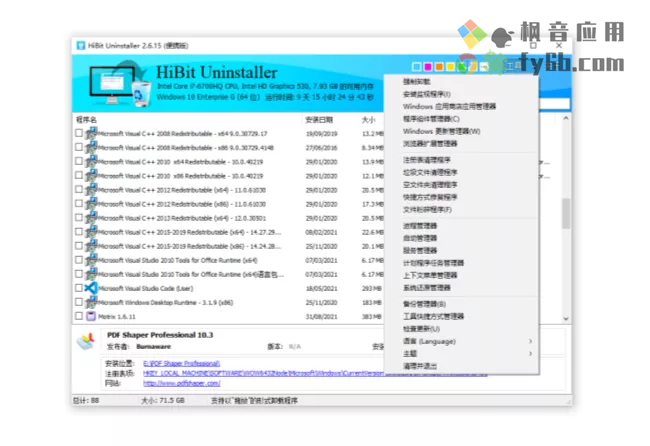Launch 垃圾文件清理程序 from the menu
This screenshot has height=446, width=650.
430,172
